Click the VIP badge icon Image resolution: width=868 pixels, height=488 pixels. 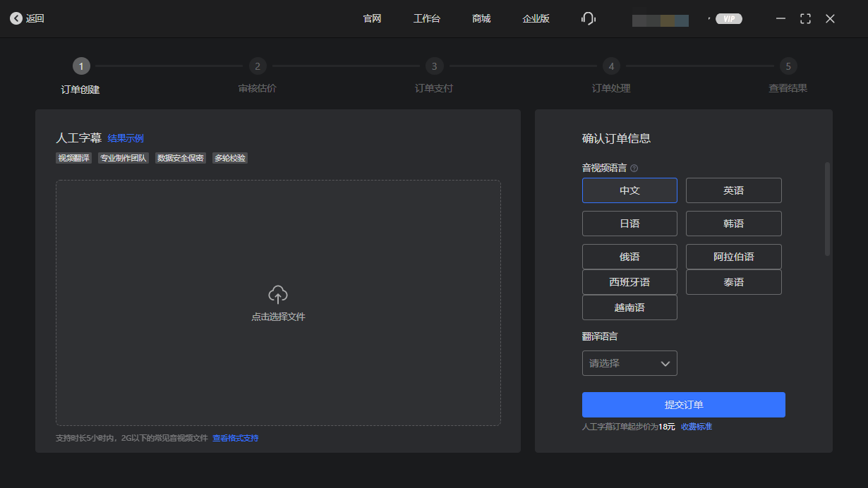tap(729, 19)
